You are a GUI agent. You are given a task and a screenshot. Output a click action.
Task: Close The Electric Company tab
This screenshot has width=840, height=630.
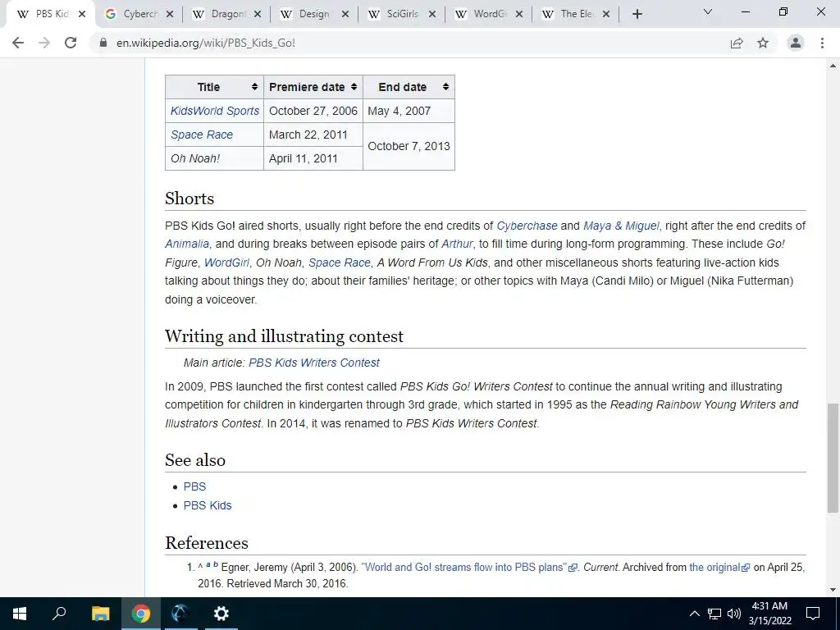[606, 14]
